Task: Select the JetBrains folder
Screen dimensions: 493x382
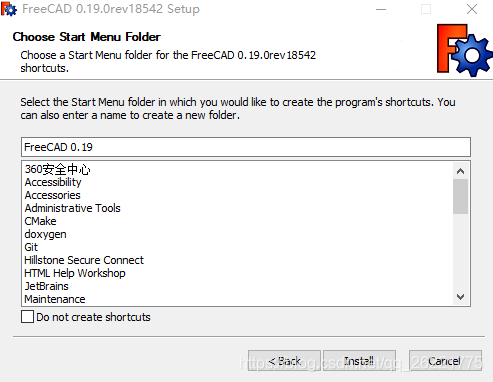Action: pyautogui.click(x=46, y=286)
